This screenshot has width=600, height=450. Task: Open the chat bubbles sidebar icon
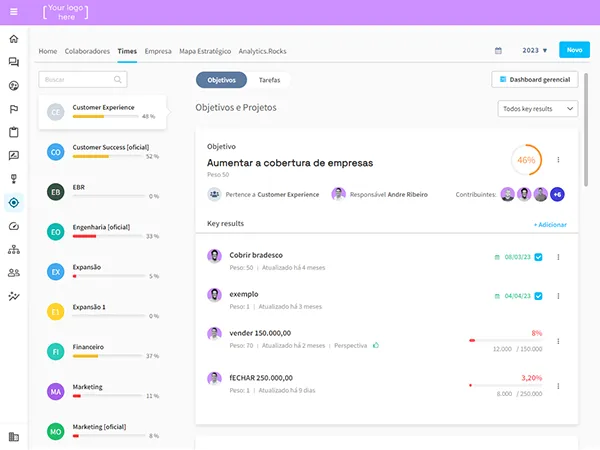14,62
